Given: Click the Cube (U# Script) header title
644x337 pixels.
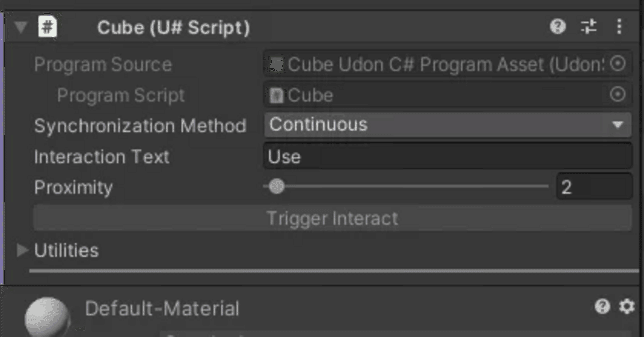Looking at the screenshot, I should 173,28.
